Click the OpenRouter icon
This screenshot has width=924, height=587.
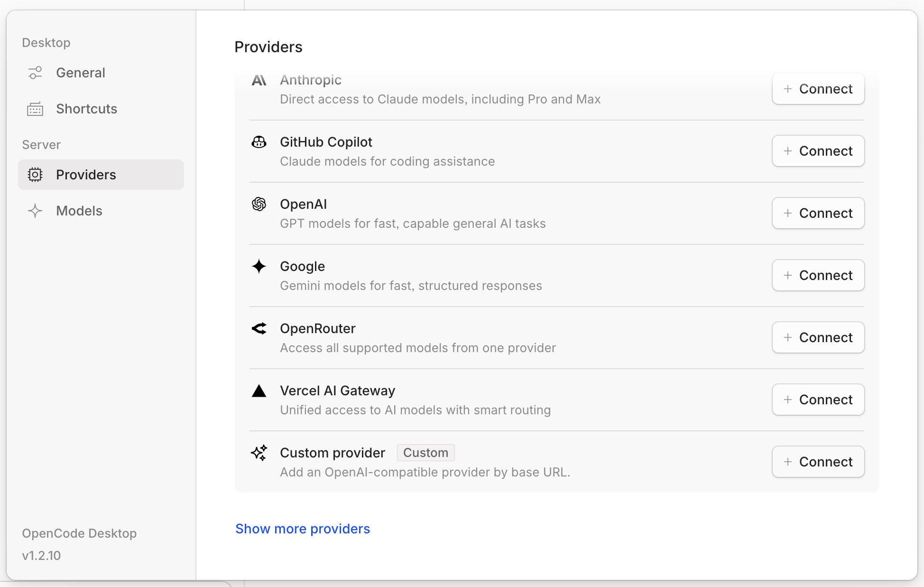(259, 328)
